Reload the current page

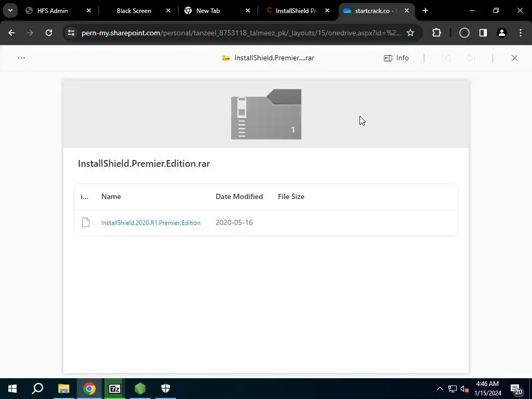49,33
